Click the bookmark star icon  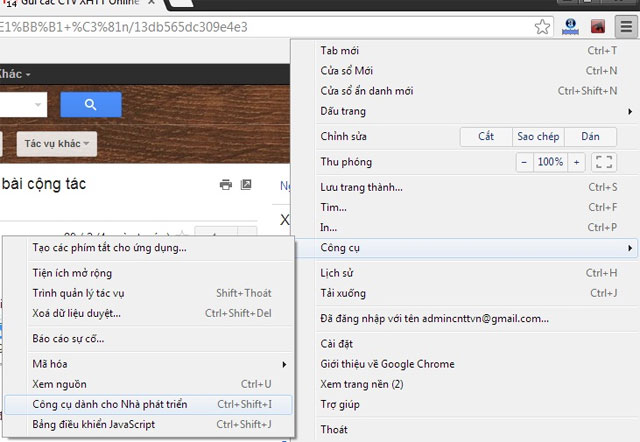[542, 27]
